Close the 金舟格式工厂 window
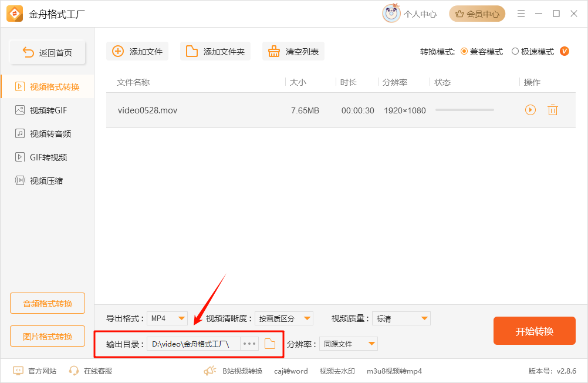Viewport: 588px width, 383px height. click(574, 14)
